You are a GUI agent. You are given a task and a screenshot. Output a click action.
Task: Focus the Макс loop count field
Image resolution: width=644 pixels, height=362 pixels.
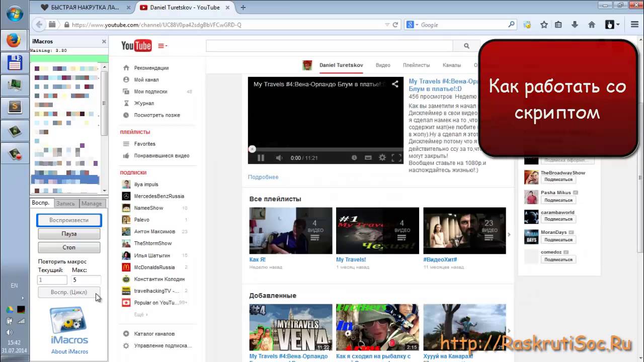[x=86, y=280]
